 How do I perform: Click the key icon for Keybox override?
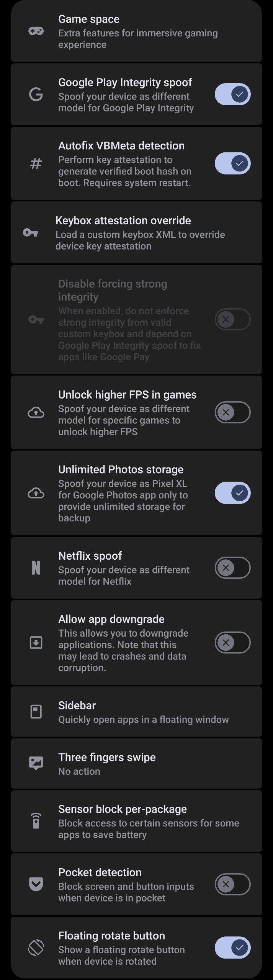coord(30,232)
